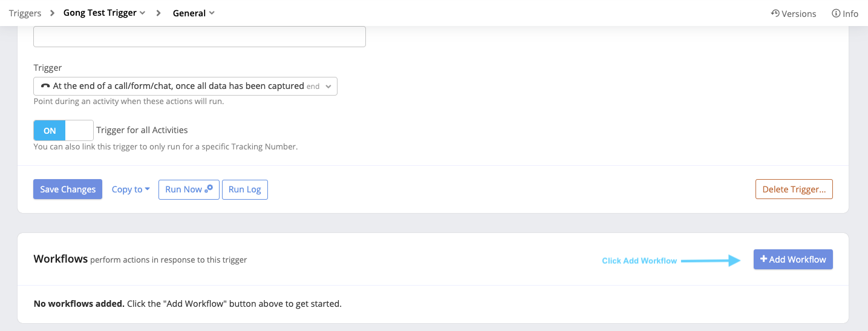Open the Copy to menu
The height and width of the screenshot is (331, 868).
pos(131,189)
